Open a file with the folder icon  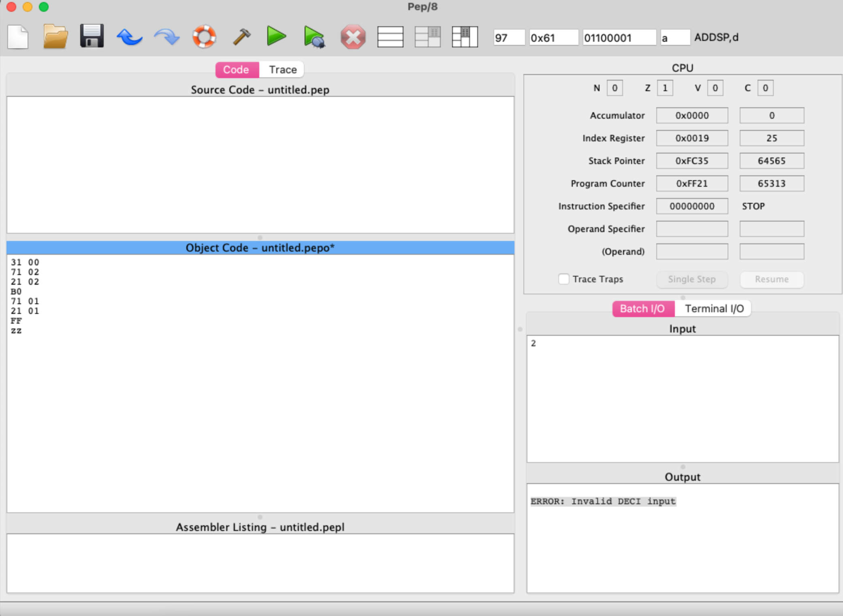[55, 37]
